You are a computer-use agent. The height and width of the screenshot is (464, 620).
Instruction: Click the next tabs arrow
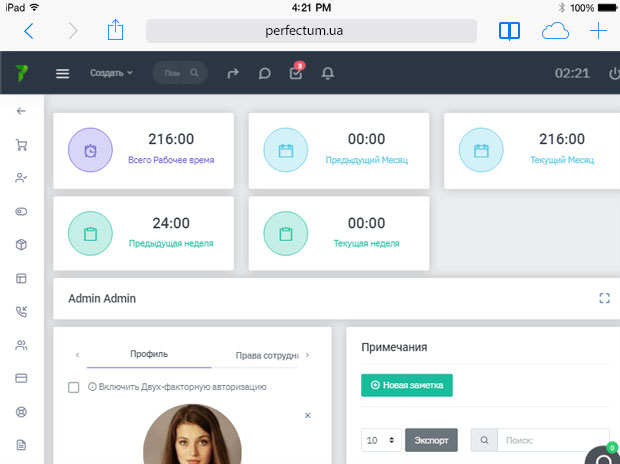click(x=308, y=355)
